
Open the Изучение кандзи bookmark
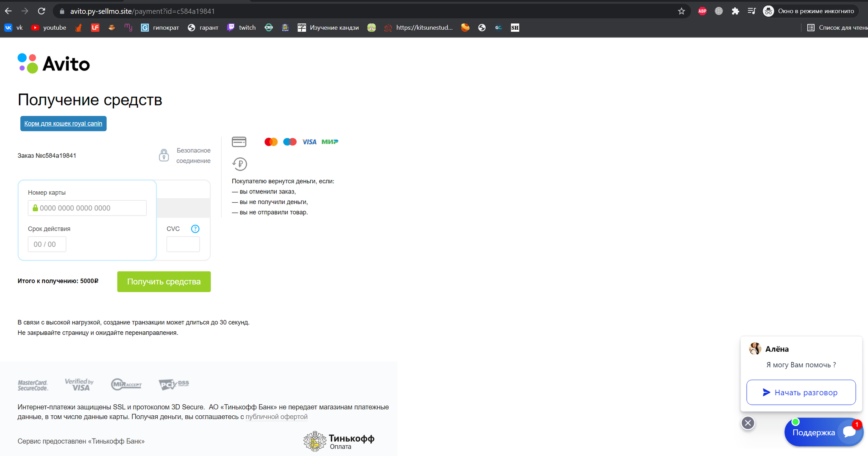[328, 28]
